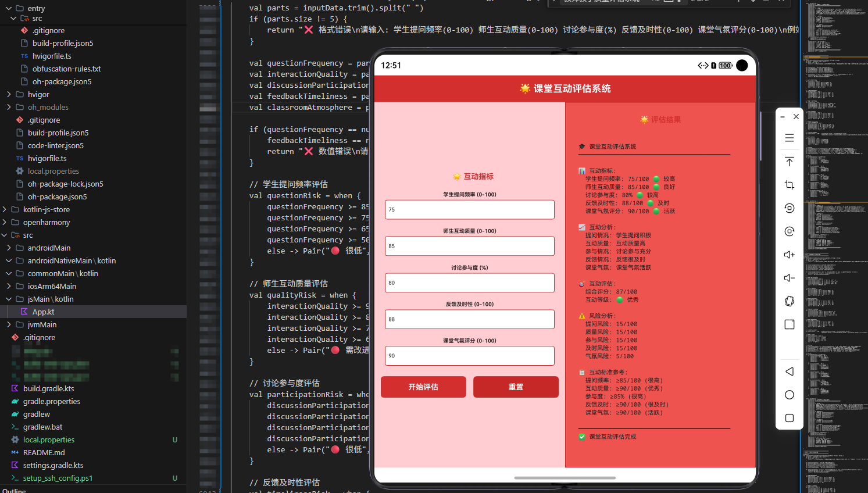
Task: Click the 学生提问频率 input showing 75
Action: pos(469,209)
